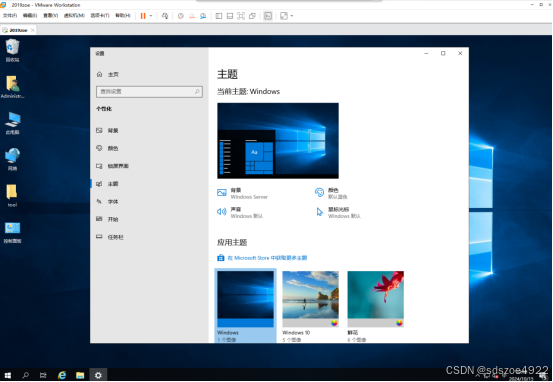Open the 颜色 colors settings page
Viewport: 553px width, 382px height.
[149, 148]
